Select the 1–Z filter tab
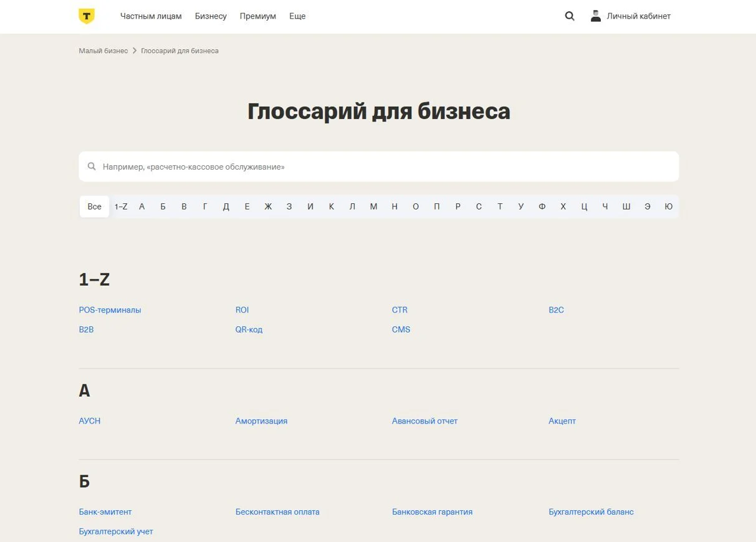 pos(121,206)
